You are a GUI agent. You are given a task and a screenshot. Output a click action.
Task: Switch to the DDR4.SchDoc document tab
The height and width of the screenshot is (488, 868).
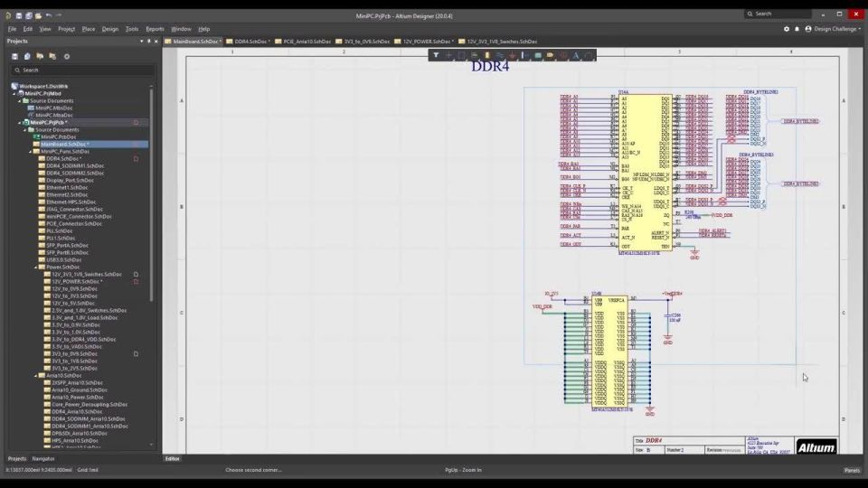pos(248,42)
